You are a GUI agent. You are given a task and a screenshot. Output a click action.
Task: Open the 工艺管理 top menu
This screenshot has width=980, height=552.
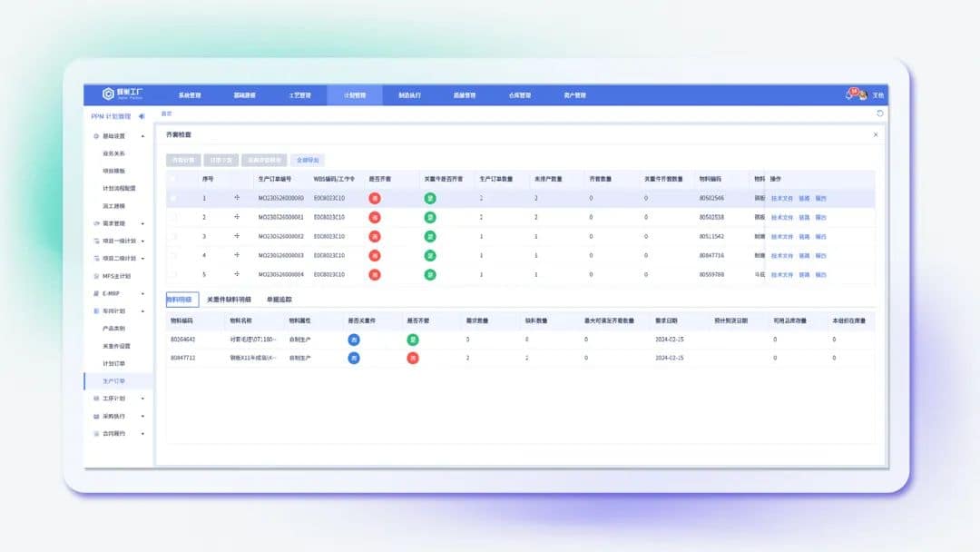[300, 95]
